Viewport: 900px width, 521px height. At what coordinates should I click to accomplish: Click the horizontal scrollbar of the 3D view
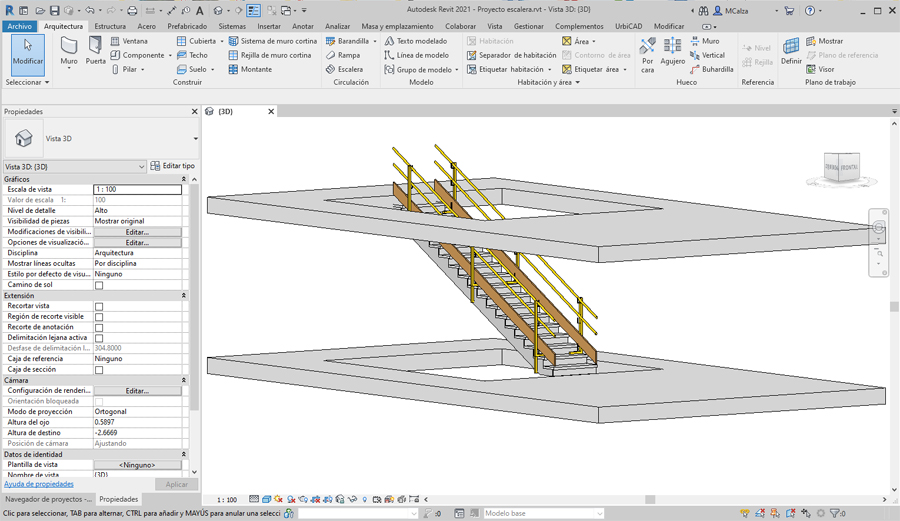(x=650, y=499)
